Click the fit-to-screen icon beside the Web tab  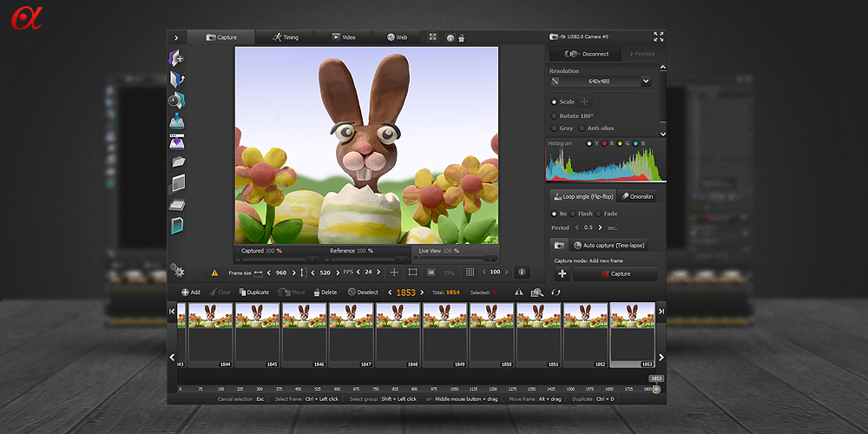pyautogui.click(x=433, y=37)
